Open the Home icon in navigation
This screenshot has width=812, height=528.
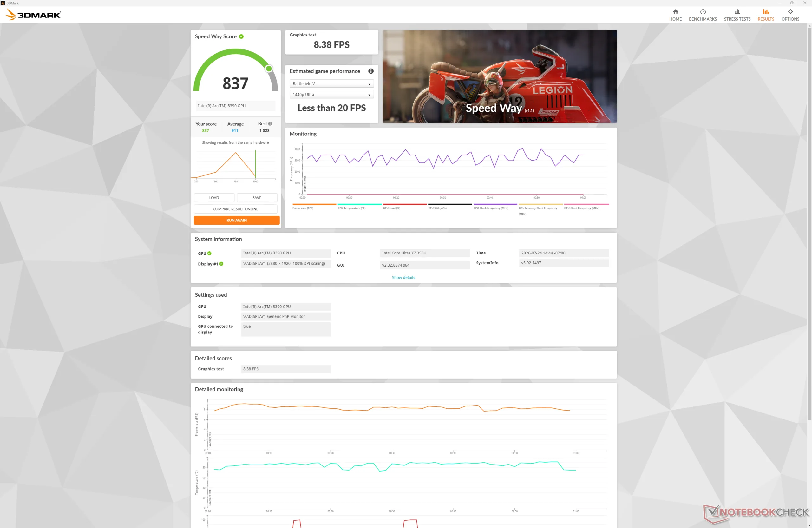coord(675,12)
